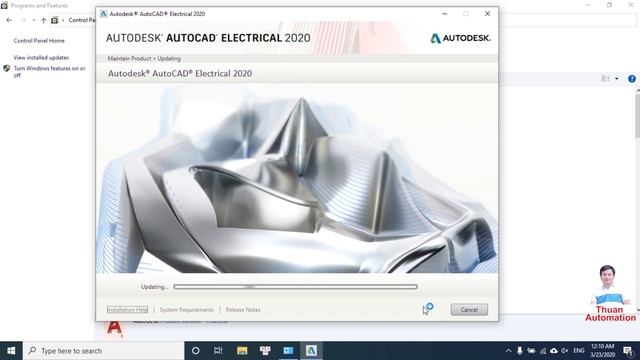The height and width of the screenshot is (360, 640).
Task: Switch input language ENG
Action: (579, 351)
